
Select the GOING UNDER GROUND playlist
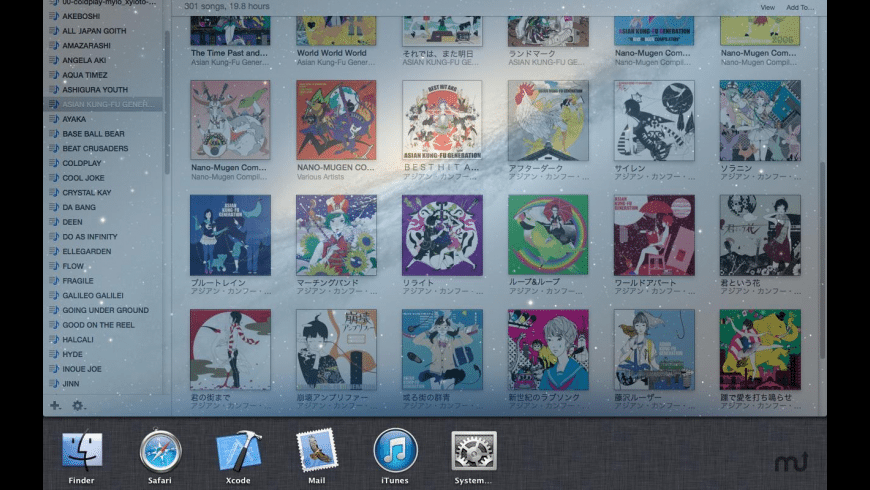pos(103,310)
